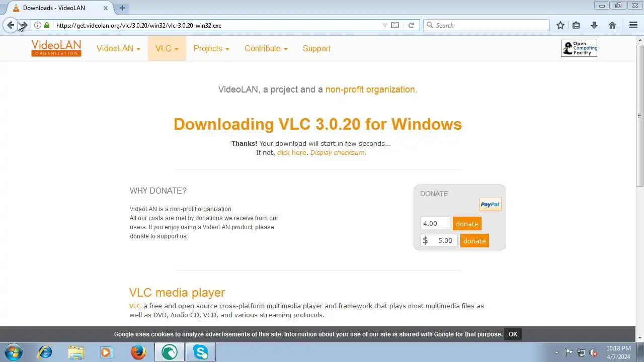Reload the current page
Image resolution: width=644 pixels, height=362 pixels.
click(x=411, y=25)
